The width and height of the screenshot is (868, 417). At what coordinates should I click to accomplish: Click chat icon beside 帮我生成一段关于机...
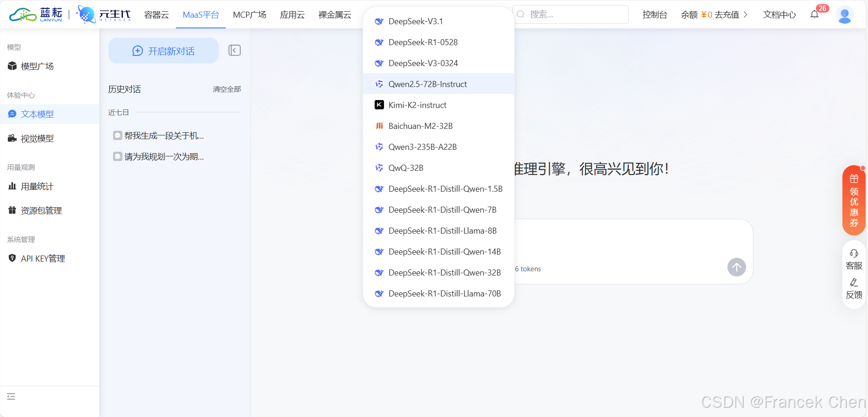click(118, 135)
